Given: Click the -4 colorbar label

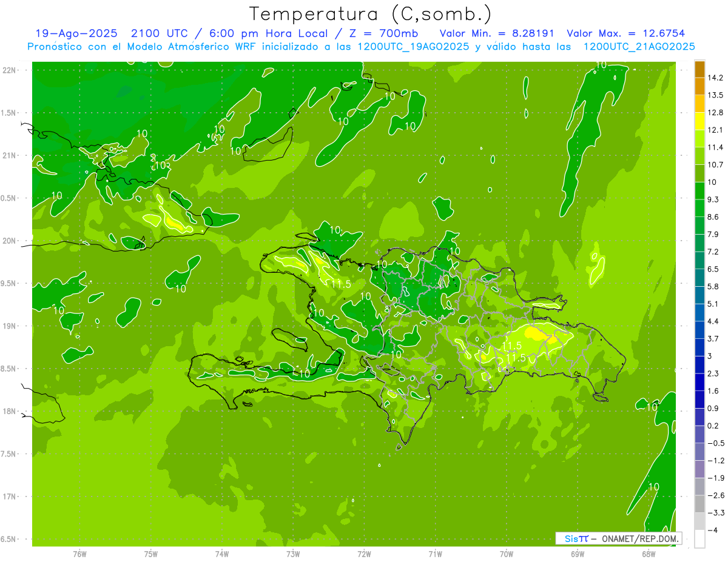Looking at the screenshot, I should pos(712,530).
